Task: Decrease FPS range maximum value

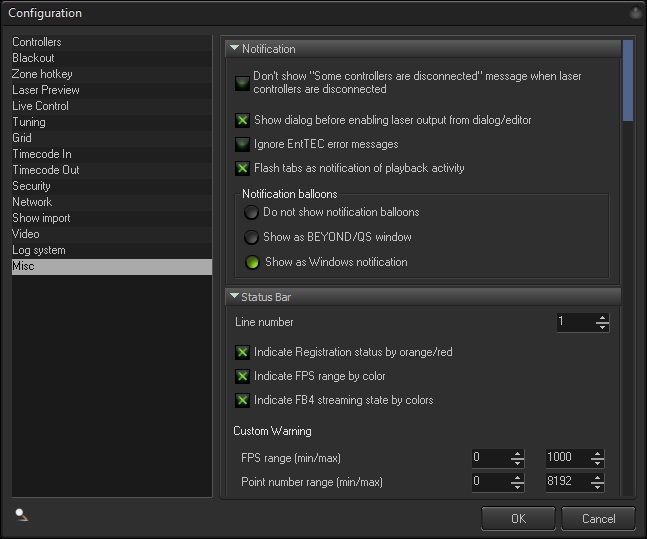Action: click(596, 462)
